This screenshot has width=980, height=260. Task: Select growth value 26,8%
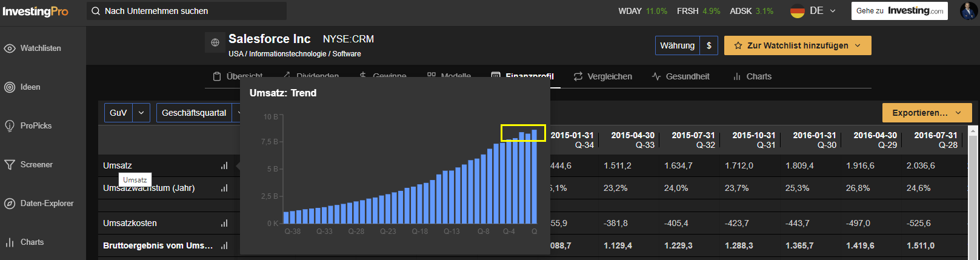[x=858, y=188]
